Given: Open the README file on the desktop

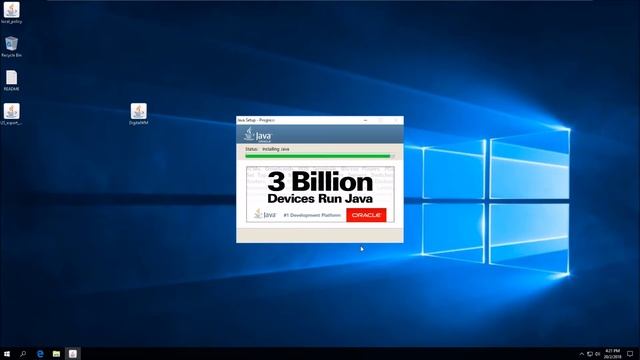Looking at the screenshot, I should pos(11,80).
